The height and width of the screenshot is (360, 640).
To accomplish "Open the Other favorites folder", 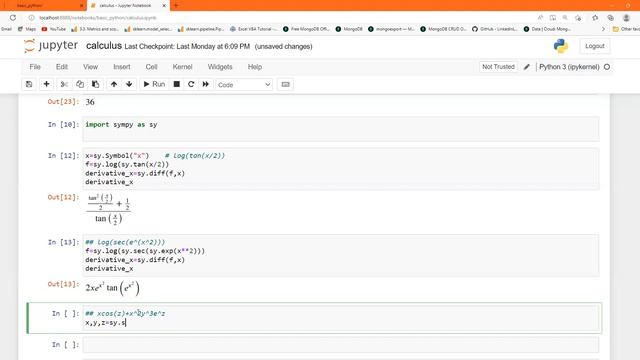I will (626, 29).
